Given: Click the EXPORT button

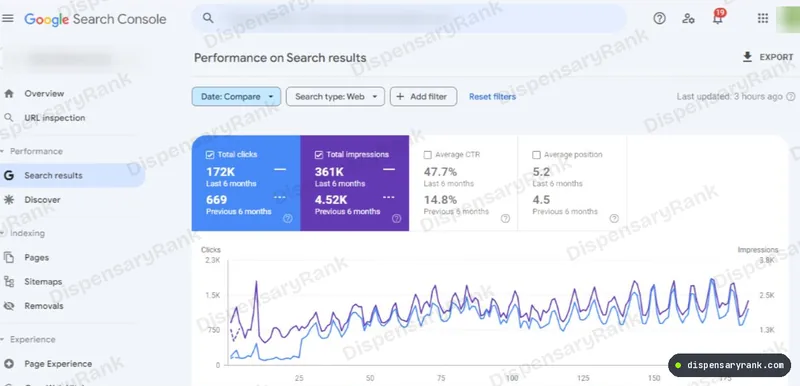Looking at the screenshot, I should click(x=768, y=57).
